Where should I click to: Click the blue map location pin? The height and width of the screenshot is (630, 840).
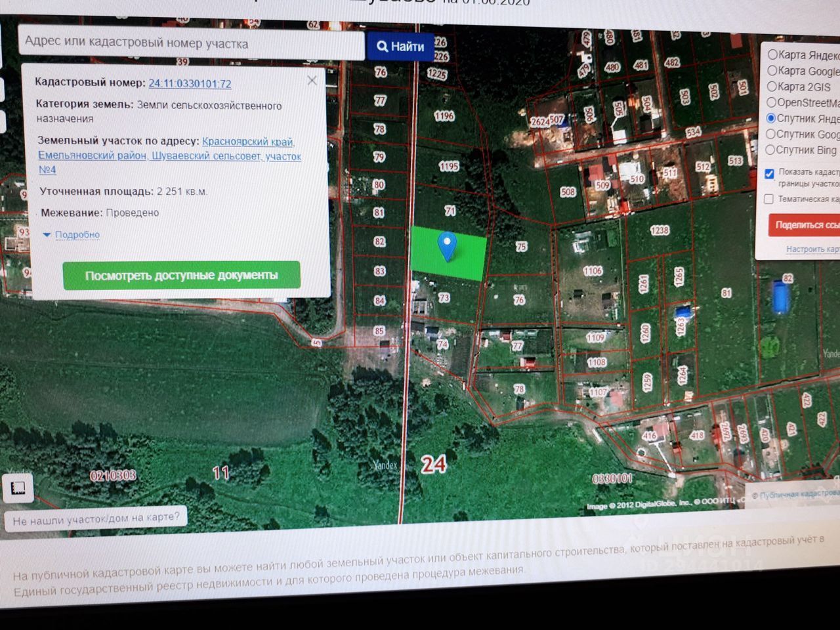point(448,246)
